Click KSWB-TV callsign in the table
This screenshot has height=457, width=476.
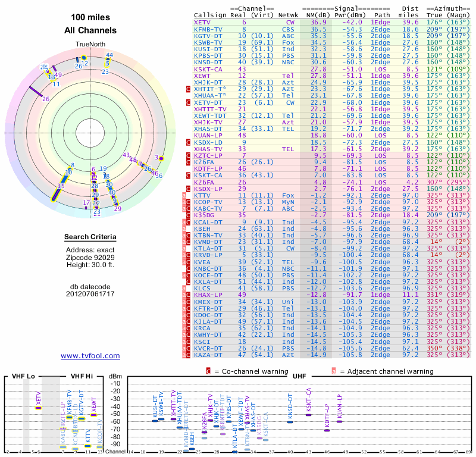(208, 42)
